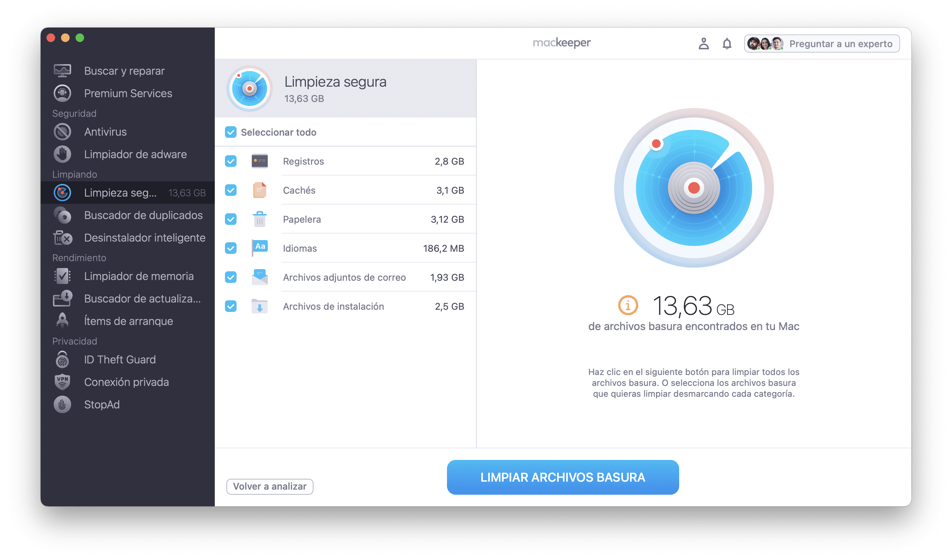Select the Registros 2,8 GB size value
Image resolution: width=952 pixels, height=560 pixels.
[x=449, y=161]
